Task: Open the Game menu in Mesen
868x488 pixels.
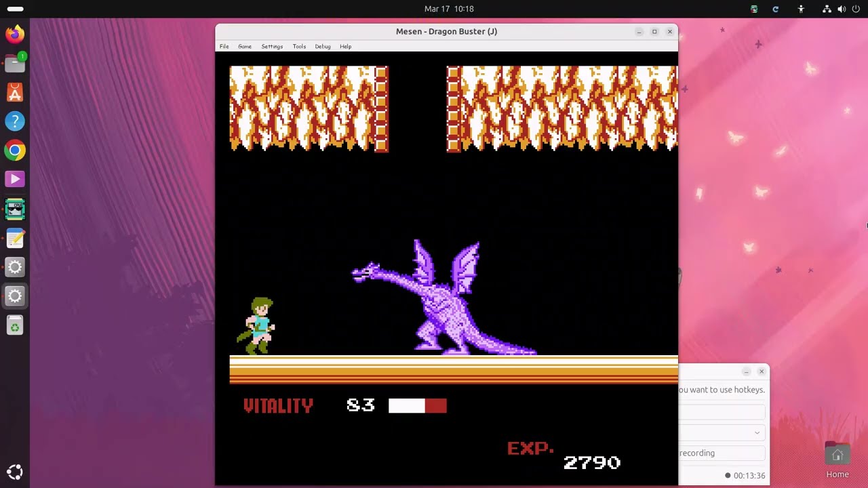Action: coord(245,46)
